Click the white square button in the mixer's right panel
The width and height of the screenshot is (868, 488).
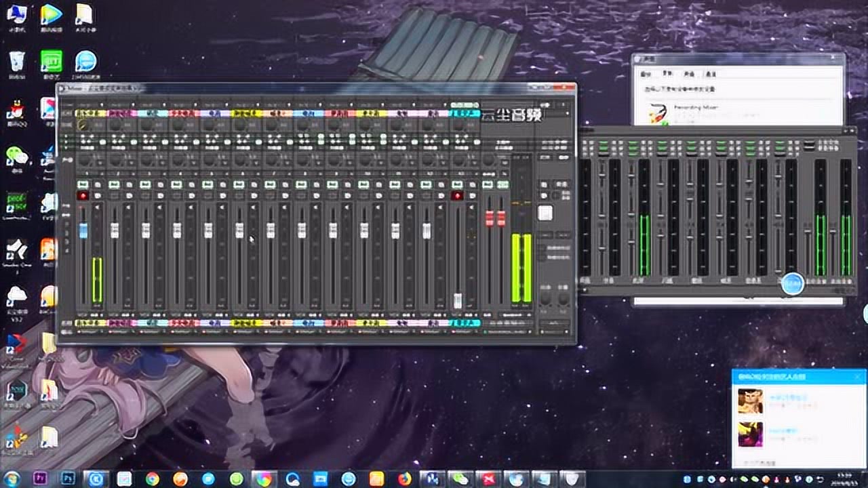coord(545,213)
